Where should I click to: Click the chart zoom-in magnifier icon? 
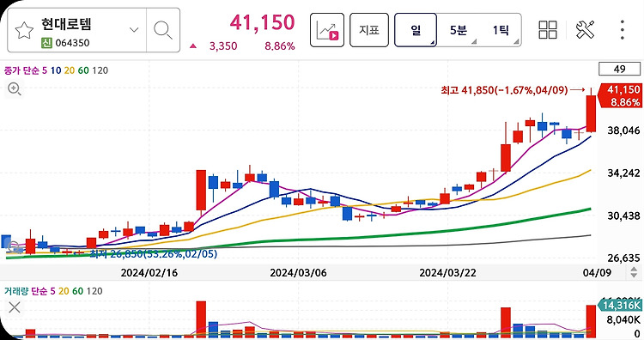(x=15, y=88)
